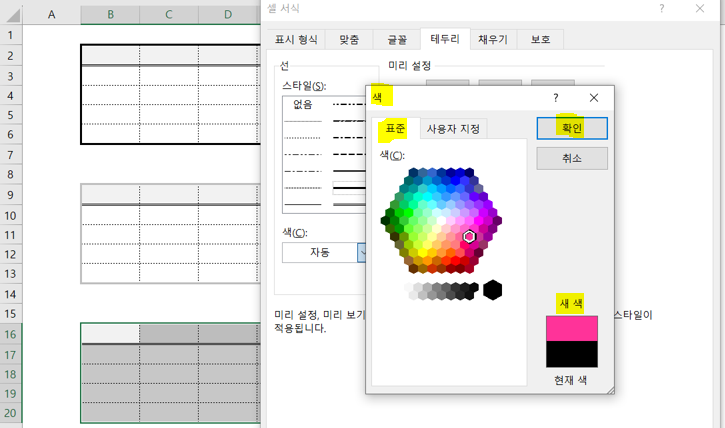Choose 없음 line style
Screen dimensions: 725x428
(x=303, y=104)
